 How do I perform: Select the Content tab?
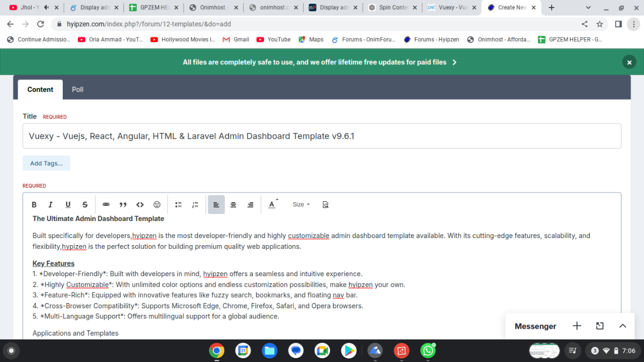pyautogui.click(x=40, y=90)
